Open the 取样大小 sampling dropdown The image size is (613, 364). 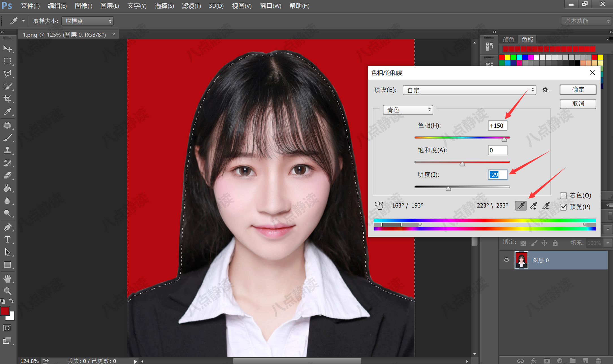pos(87,21)
